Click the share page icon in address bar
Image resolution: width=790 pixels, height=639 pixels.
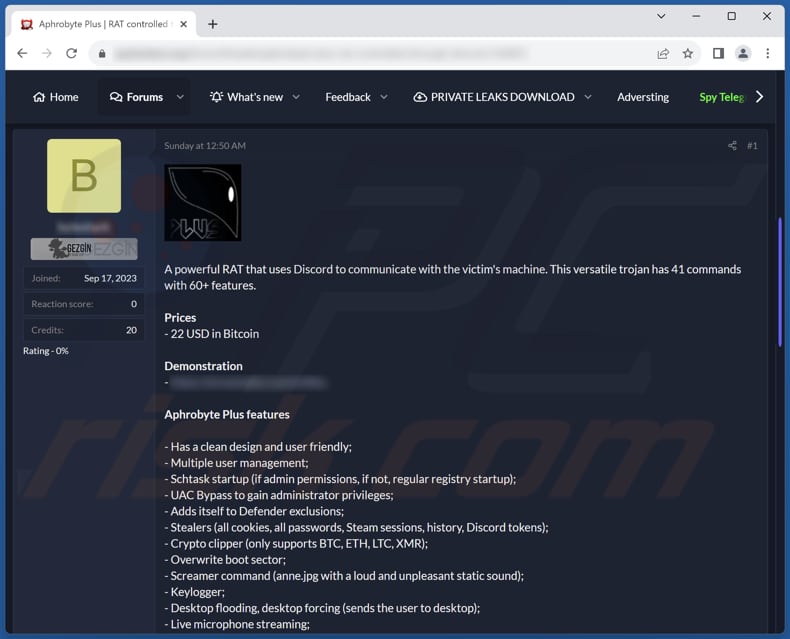[x=663, y=53]
